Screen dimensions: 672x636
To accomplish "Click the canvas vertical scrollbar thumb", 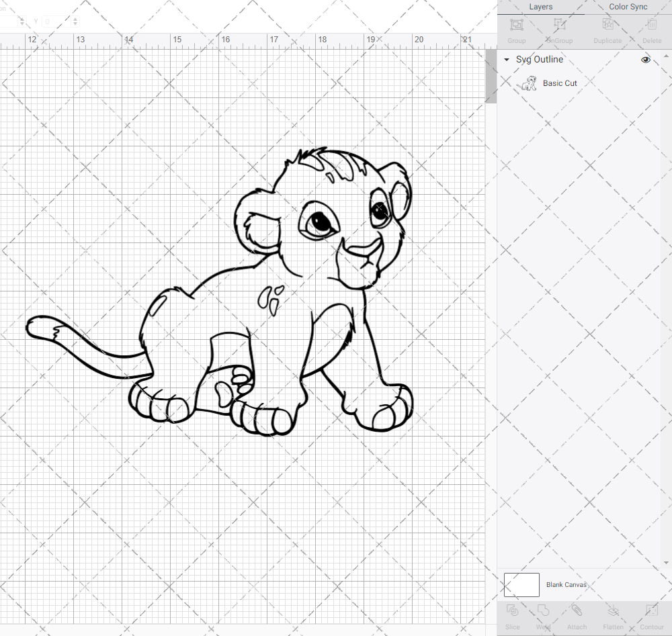I will 491,77.
